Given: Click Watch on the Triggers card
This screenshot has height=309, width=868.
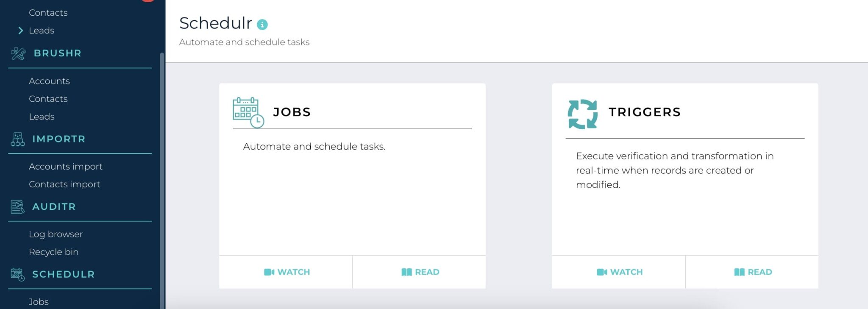Looking at the screenshot, I should tap(620, 272).
